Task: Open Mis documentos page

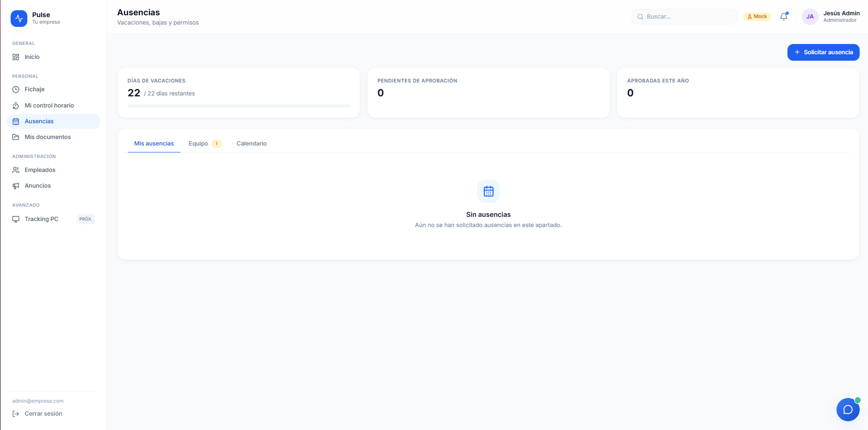Action: pos(54,137)
